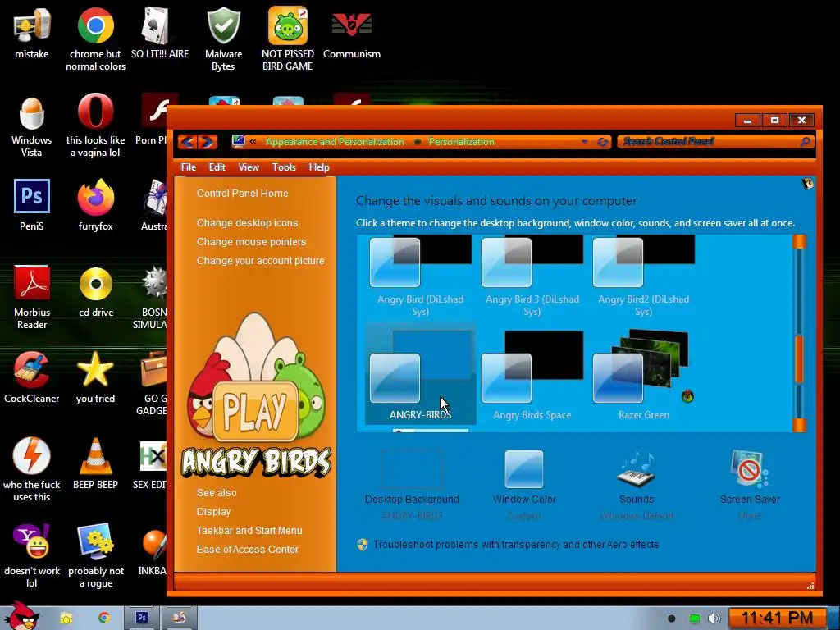Viewport: 840px width, 630px height.
Task: Click 'Change your account picture' link
Action: [x=260, y=260]
